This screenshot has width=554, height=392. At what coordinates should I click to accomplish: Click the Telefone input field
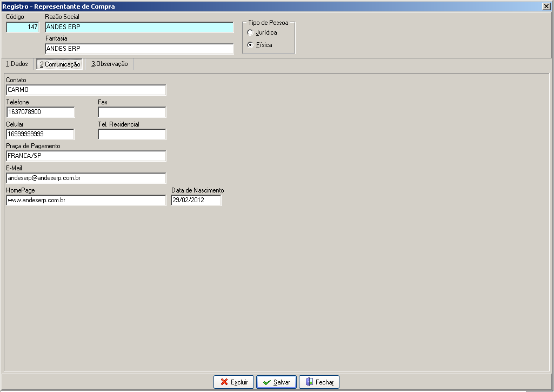pyautogui.click(x=41, y=112)
